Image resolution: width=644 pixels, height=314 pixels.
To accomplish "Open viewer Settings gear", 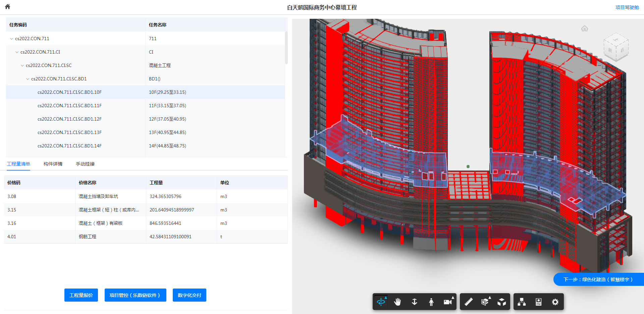I will [x=555, y=302].
